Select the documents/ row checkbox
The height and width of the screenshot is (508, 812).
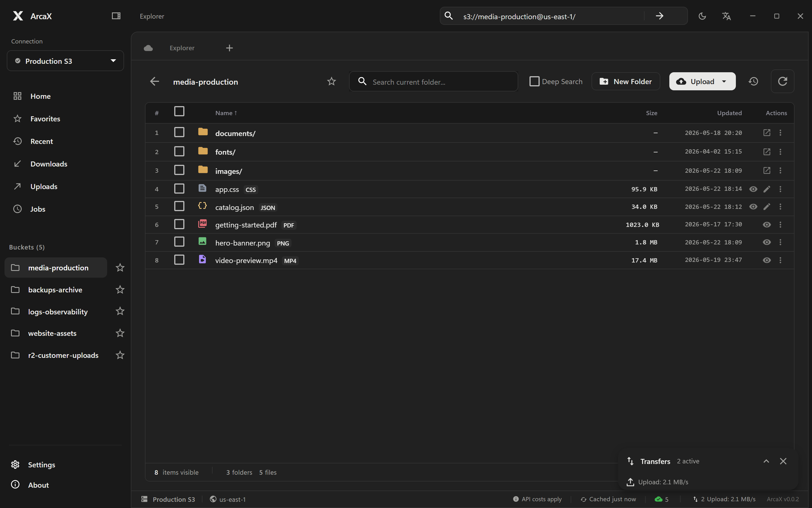[179, 132]
